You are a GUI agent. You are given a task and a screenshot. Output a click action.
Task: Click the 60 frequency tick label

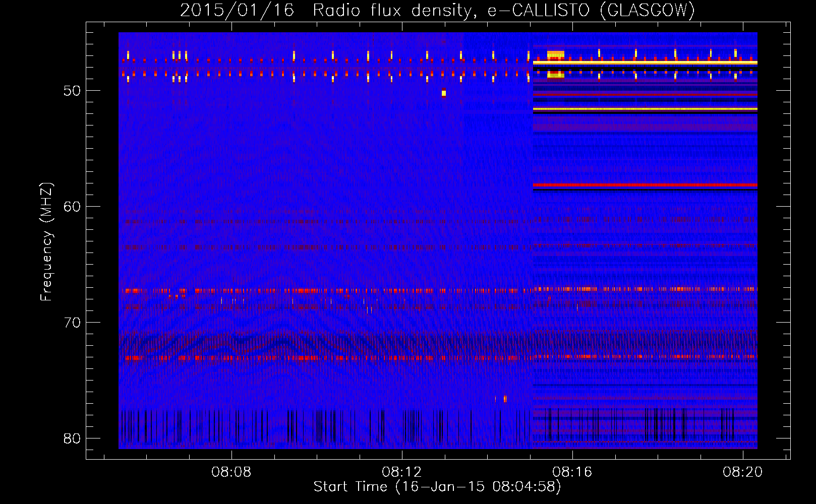72,207
